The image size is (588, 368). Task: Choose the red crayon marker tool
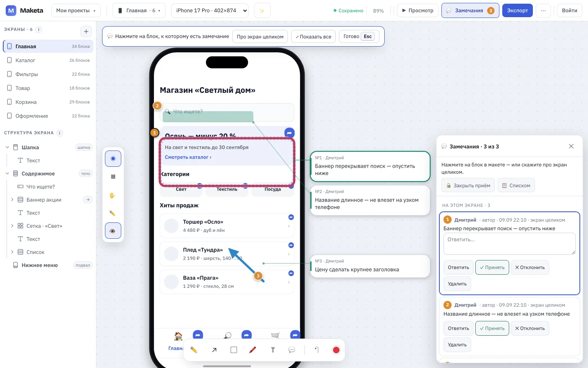253,350
